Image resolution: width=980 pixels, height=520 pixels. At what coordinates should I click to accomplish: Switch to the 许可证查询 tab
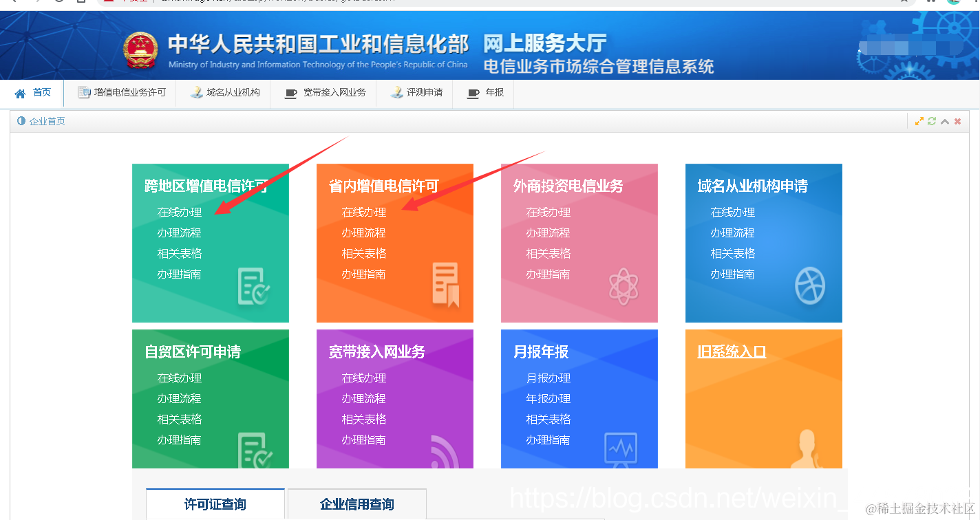click(215, 503)
